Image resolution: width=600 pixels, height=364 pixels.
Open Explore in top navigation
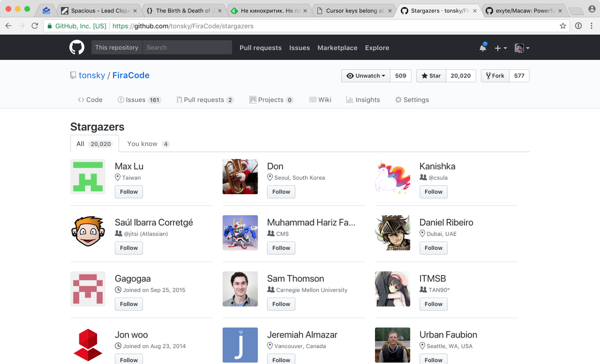pos(377,48)
